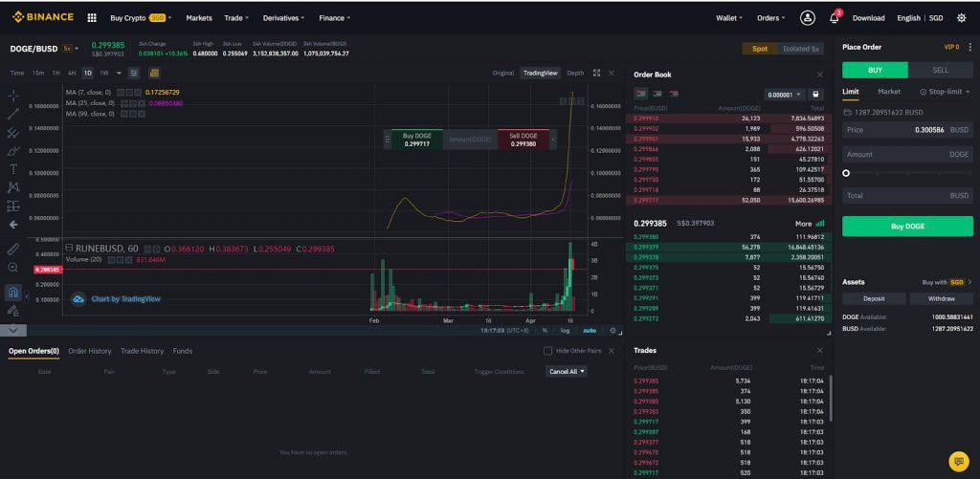Click the TradingView cloud logo

coord(78,299)
